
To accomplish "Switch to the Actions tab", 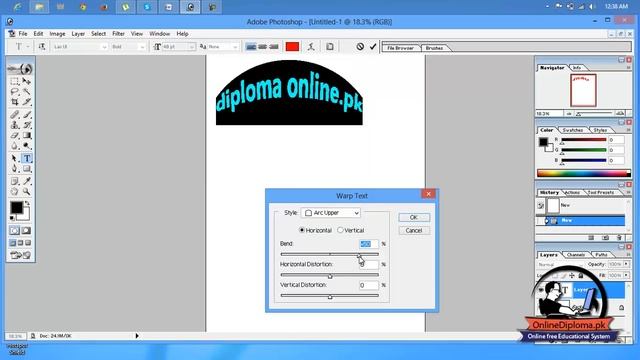I will [x=572, y=192].
